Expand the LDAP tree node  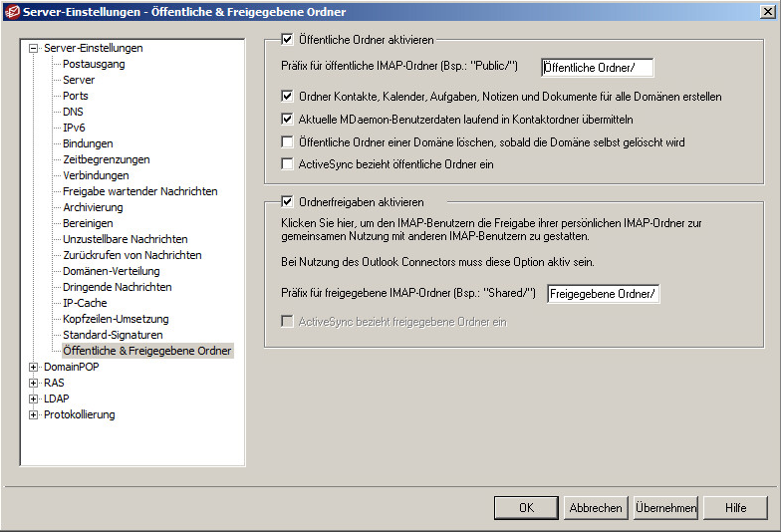[34, 399]
